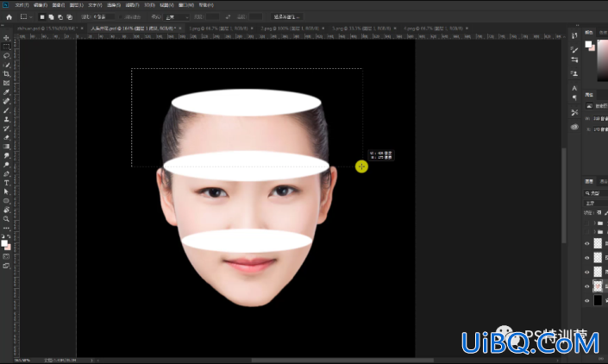Select the Clone Stamp tool
Image resolution: width=608 pixels, height=364 pixels.
coord(6,119)
